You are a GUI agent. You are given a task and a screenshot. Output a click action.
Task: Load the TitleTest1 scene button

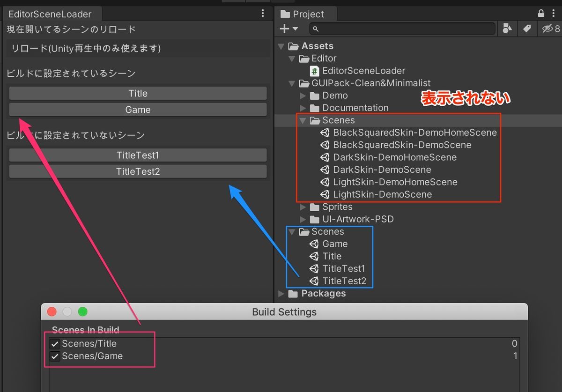click(x=138, y=155)
